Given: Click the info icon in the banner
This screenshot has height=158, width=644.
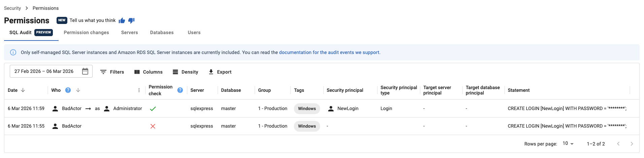Looking at the screenshot, I should click(x=13, y=52).
